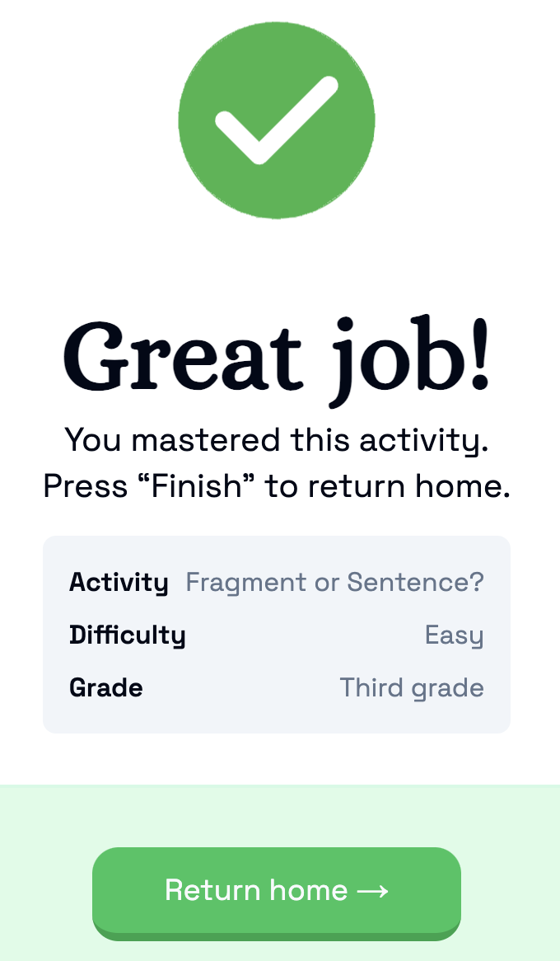Click the green checkmark success icon
The image size is (560, 961).
point(277,120)
